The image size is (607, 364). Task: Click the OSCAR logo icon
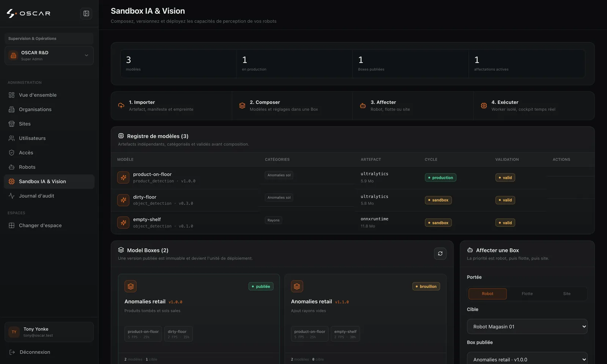click(12, 14)
